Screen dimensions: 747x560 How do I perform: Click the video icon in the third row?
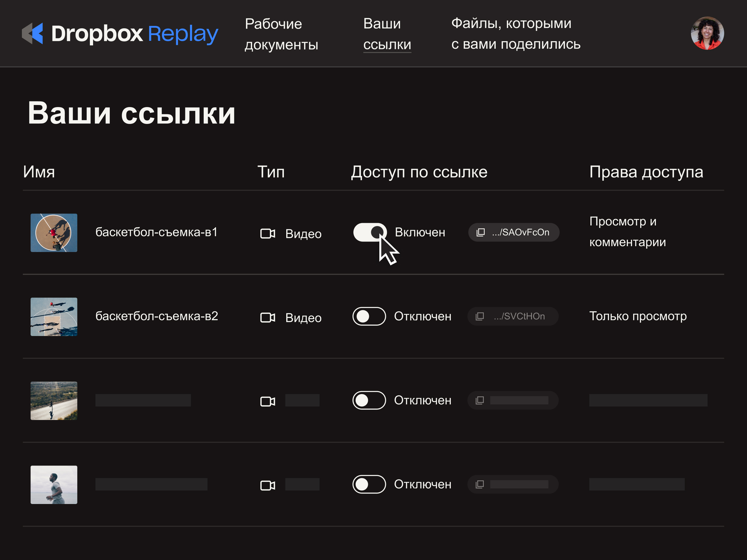(268, 401)
